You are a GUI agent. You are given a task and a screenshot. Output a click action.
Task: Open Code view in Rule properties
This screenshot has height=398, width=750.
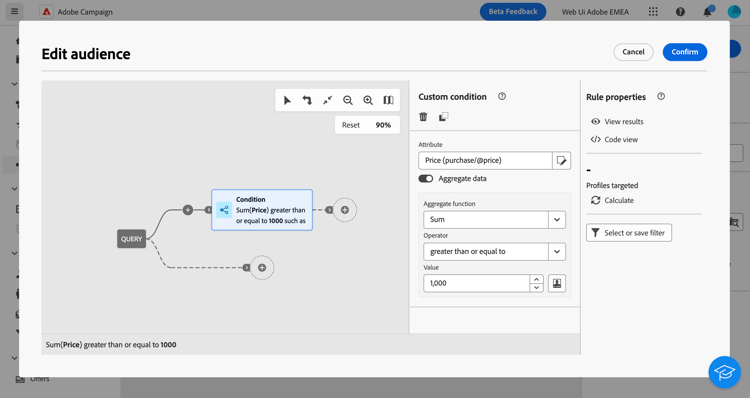click(x=614, y=140)
